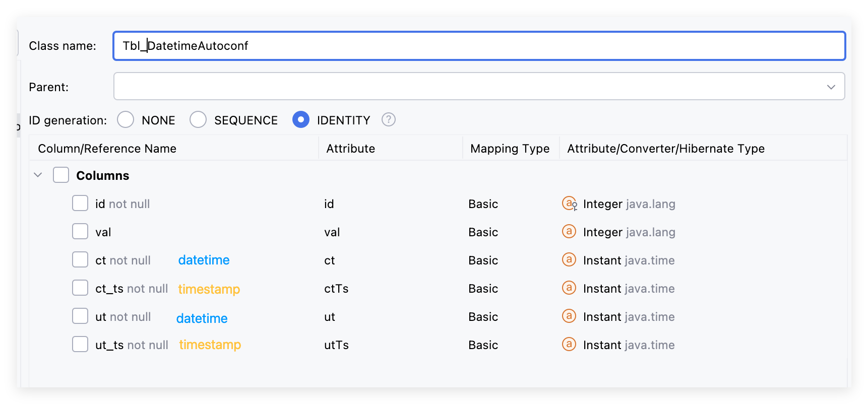The image size is (868, 404).
Task: Click the Mapping Type column header
Action: pos(510,149)
